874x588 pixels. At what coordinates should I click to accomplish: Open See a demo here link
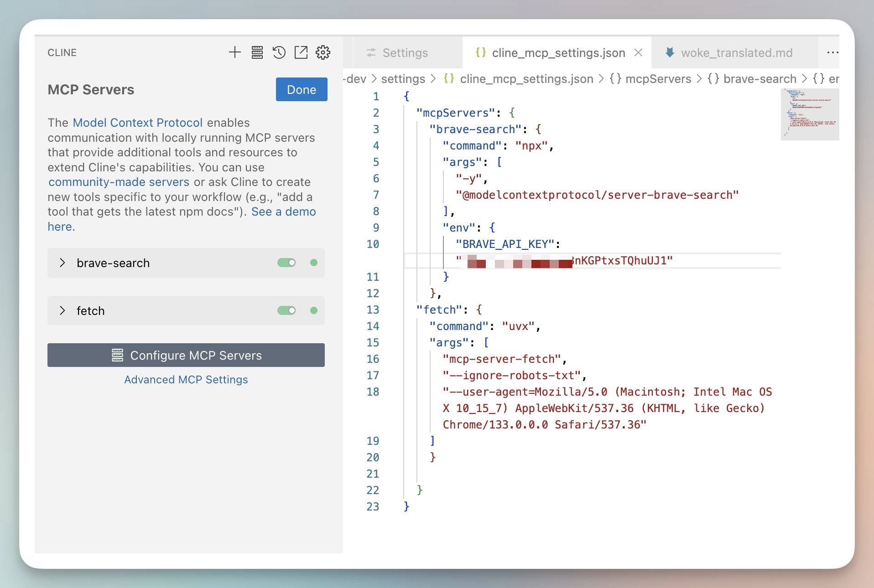pos(283,212)
